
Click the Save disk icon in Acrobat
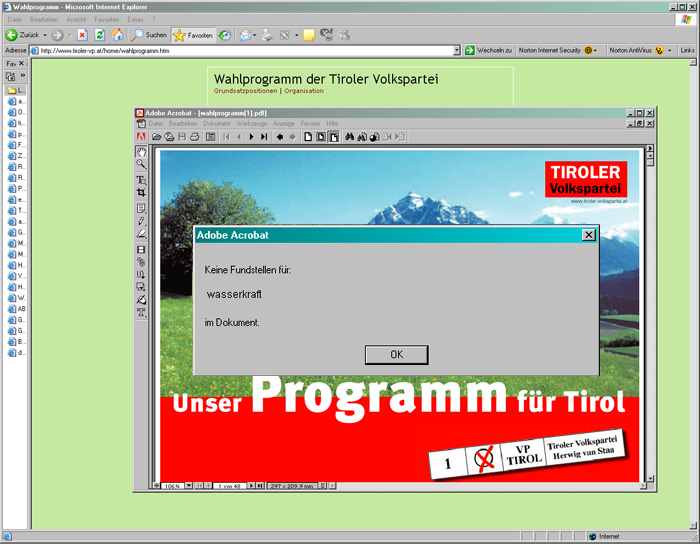pos(182,137)
